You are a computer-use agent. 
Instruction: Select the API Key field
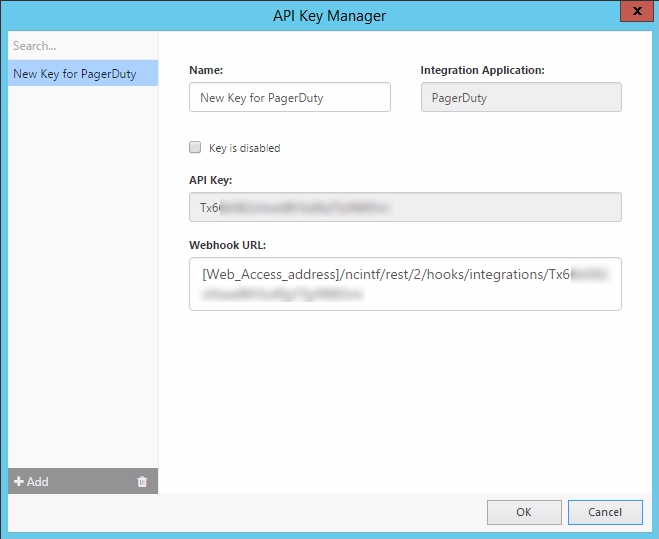pyautogui.click(x=405, y=207)
